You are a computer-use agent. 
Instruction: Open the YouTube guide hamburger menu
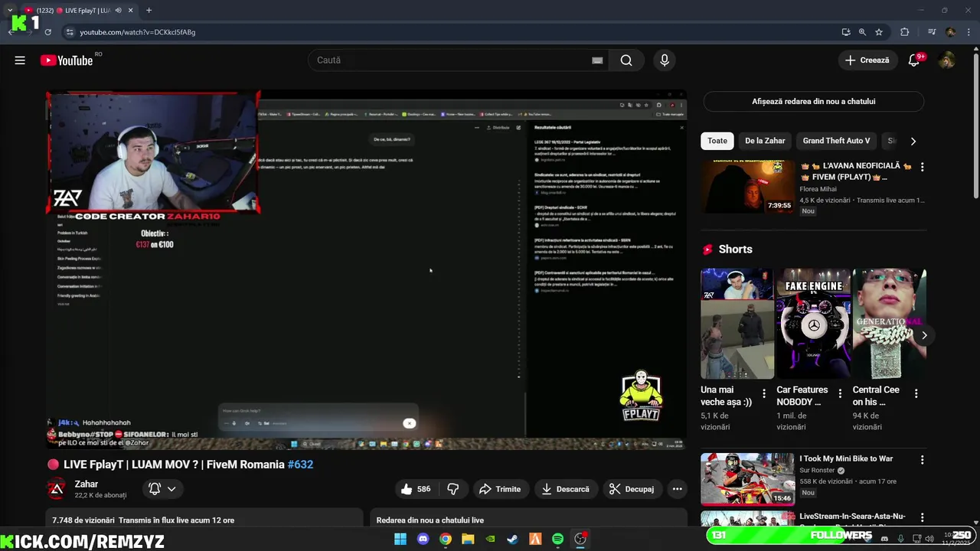click(20, 60)
